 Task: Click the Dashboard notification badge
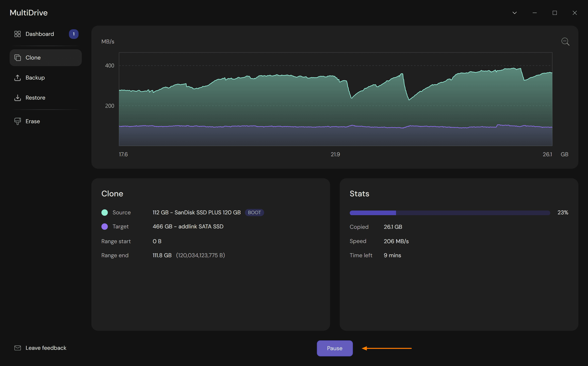(x=74, y=34)
